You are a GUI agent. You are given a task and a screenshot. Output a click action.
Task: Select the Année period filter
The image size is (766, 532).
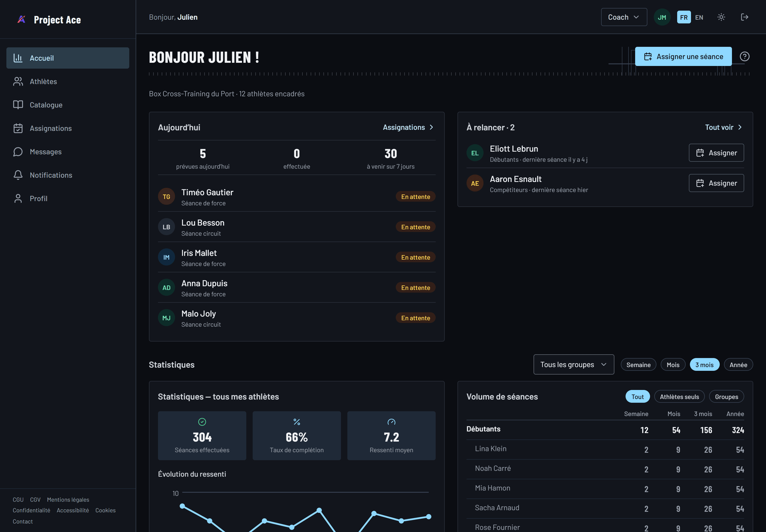tap(738, 365)
